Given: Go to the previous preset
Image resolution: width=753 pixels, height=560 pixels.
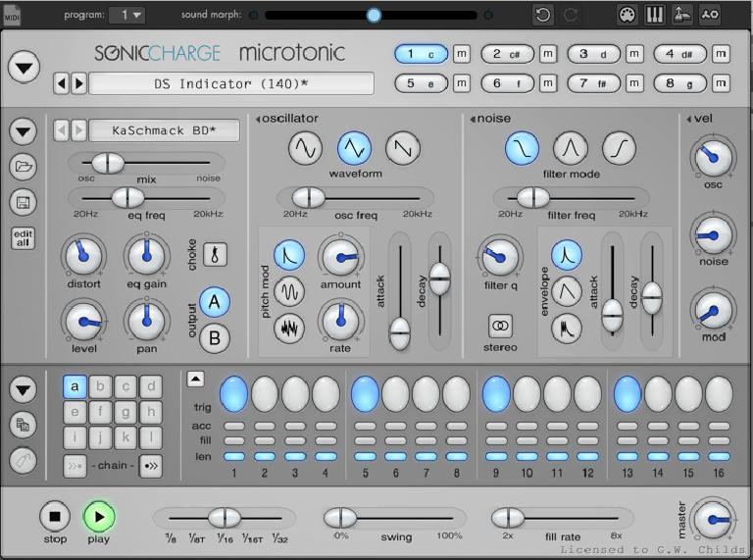Looking at the screenshot, I should [61, 84].
